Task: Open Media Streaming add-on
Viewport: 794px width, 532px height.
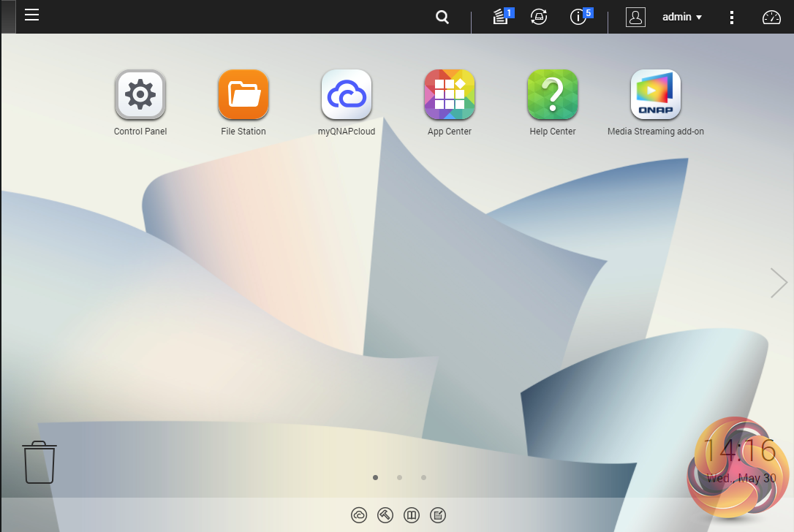Action: point(656,95)
